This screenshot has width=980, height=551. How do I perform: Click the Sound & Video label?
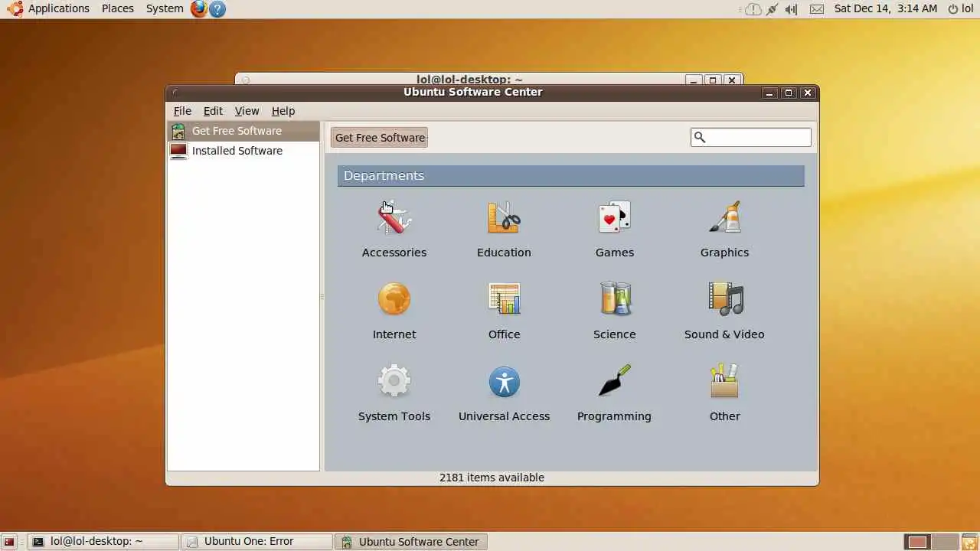(x=724, y=334)
